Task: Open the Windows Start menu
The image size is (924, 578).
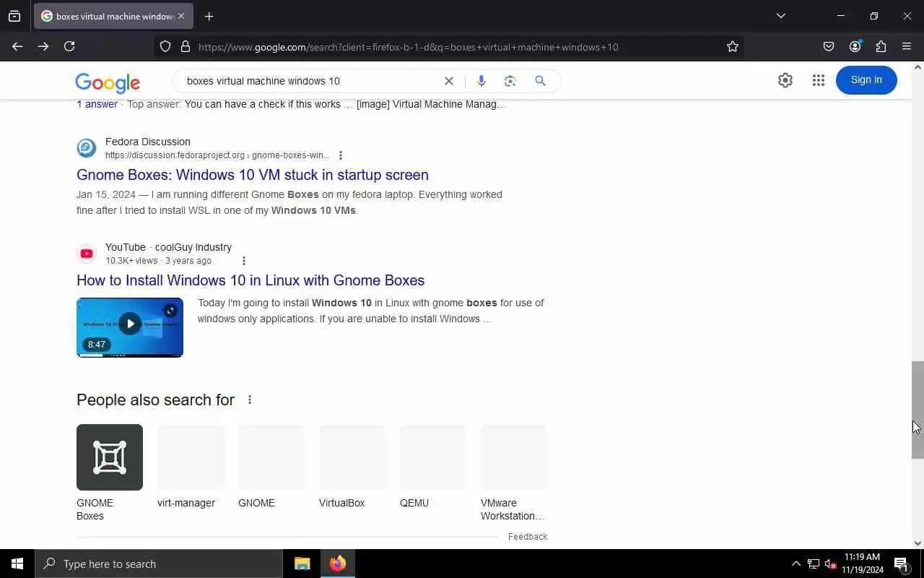Action: (17, 564)
